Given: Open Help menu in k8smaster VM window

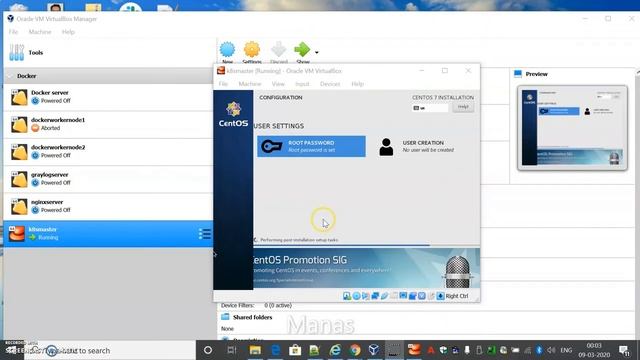Looking at the screenshot, I should (x=358, y=84).
